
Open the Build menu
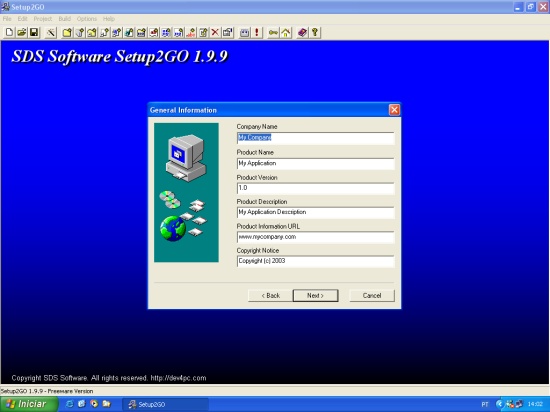pyautogui.click(x=65, y=19)
